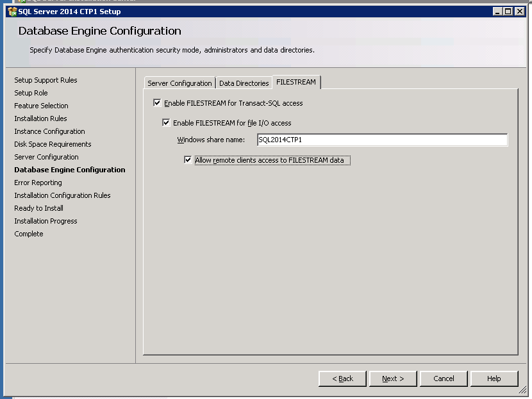Image resolution: width=532 pixels, height=399 pixels.
Task: Select Error Reporting in the left pane
Action: point(38,183)
